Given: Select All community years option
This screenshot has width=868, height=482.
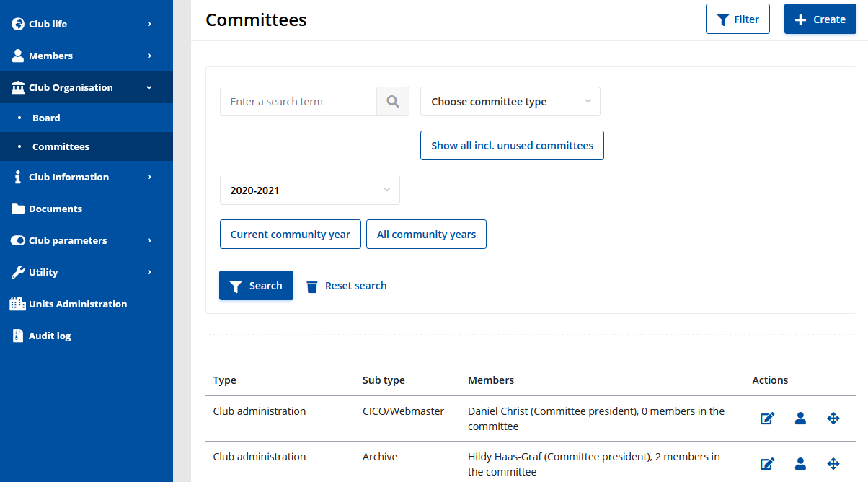Looking at the screenshot, I should click(426, 235).
